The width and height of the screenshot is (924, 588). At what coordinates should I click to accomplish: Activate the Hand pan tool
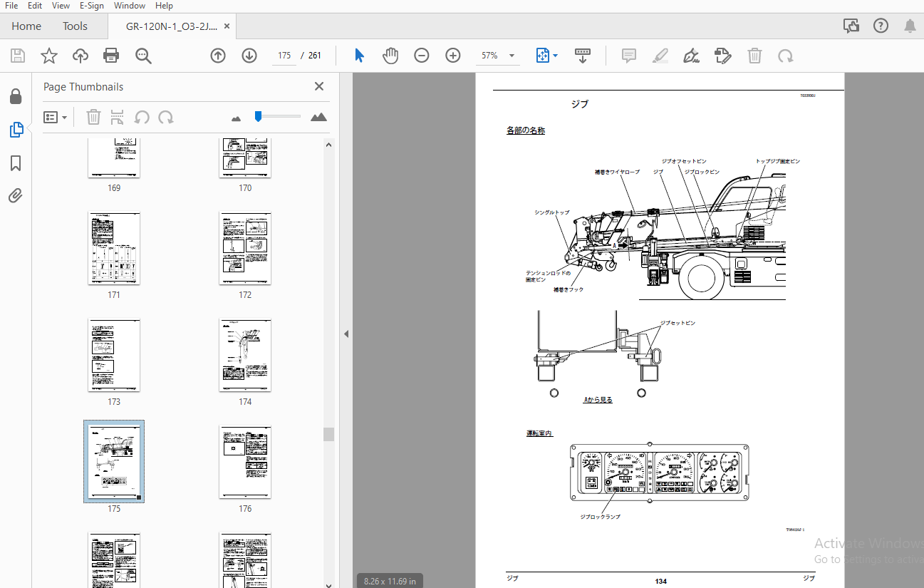tap(390, 56)
